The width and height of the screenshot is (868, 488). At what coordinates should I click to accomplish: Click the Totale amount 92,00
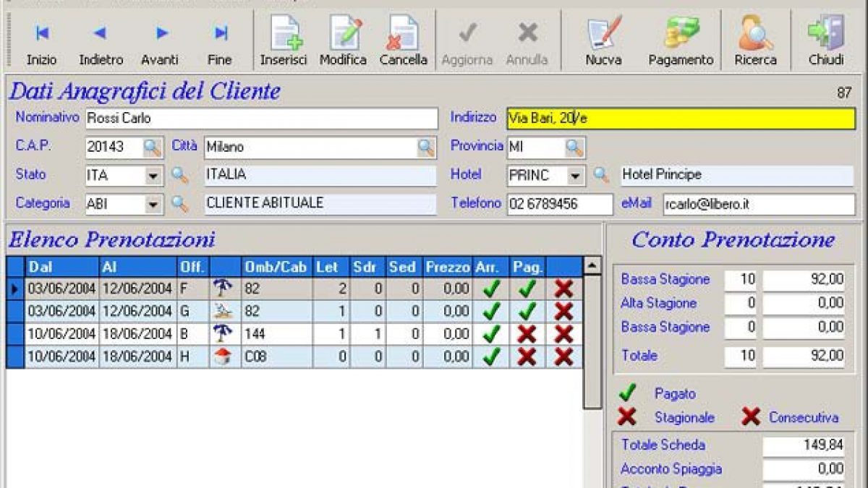click(804, 356)
